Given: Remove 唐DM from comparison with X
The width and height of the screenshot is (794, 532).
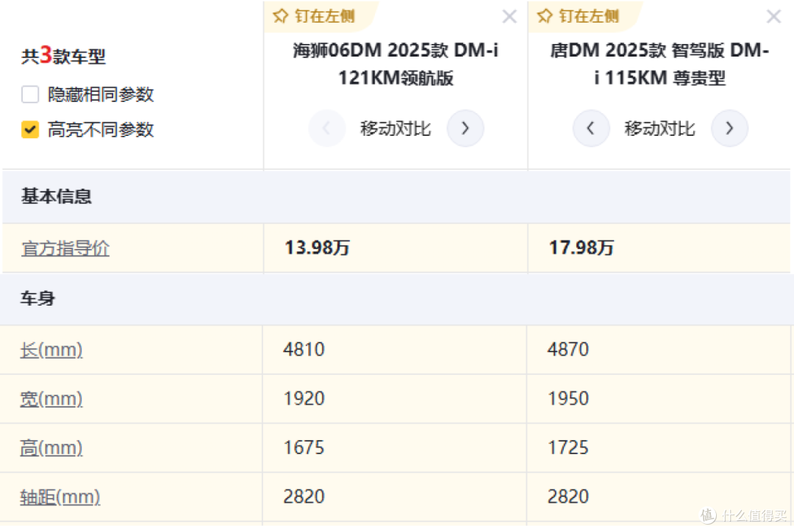Looking at the screenshot, I should click(773, 17).
